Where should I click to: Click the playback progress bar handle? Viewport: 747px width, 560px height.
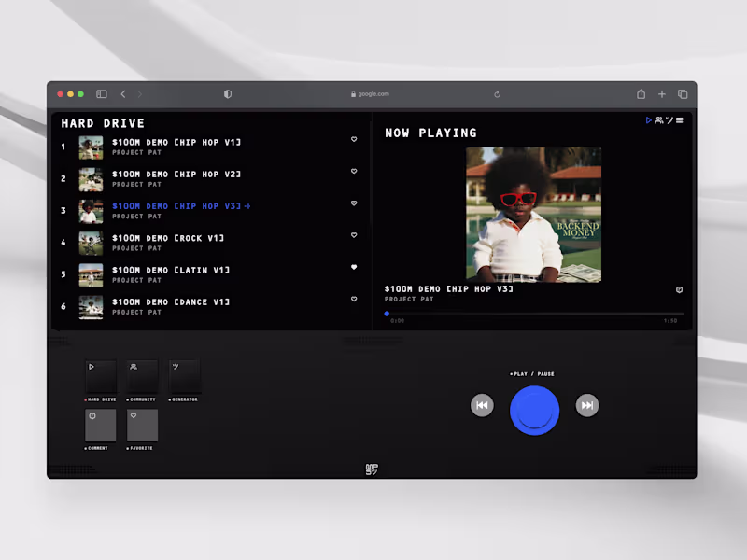[x=387, y=314]
